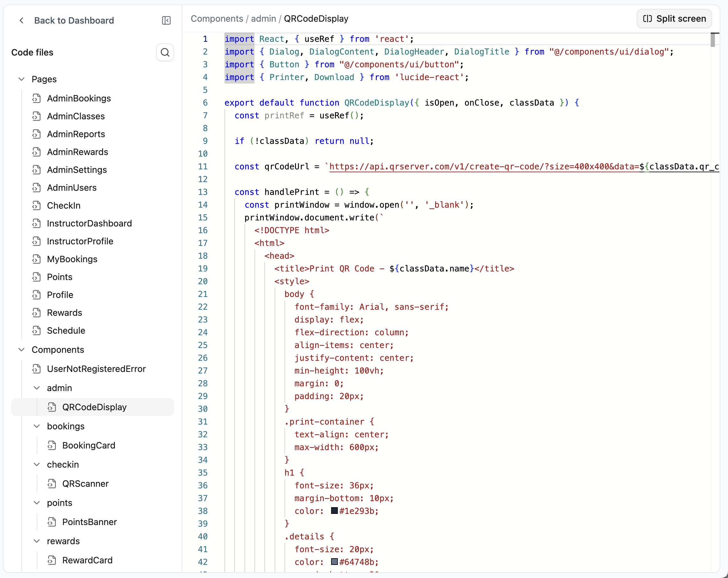Click the file icon beside PointsBanner
Image resolution: width=728 pixels, height=578 pixels.
pos(52,522)
